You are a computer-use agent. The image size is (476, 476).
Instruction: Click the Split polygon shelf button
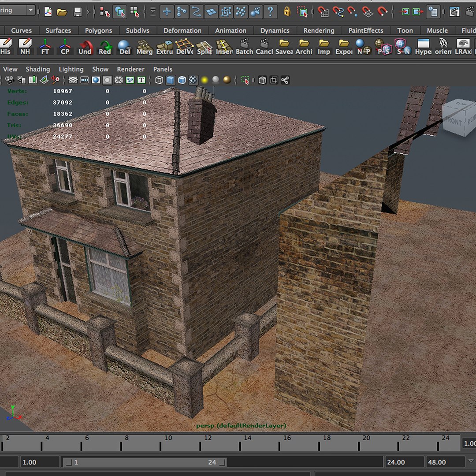(205, 46)
